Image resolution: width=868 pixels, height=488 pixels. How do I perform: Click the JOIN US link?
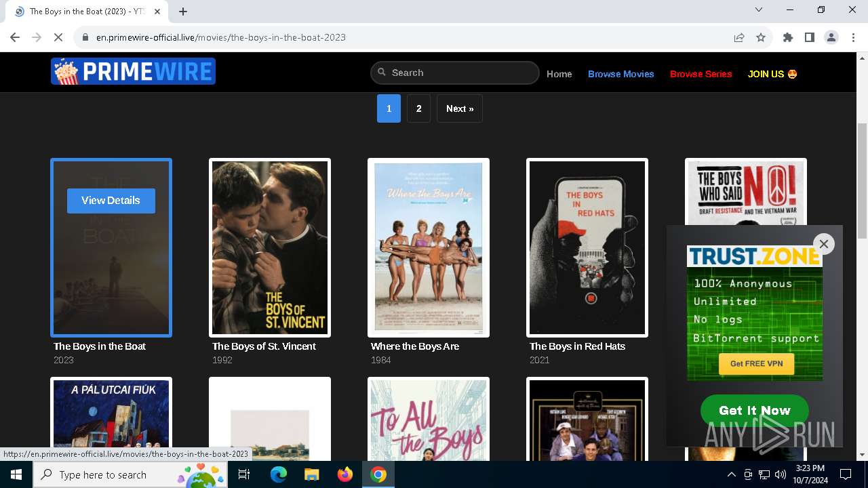click(x=772, y=74)
